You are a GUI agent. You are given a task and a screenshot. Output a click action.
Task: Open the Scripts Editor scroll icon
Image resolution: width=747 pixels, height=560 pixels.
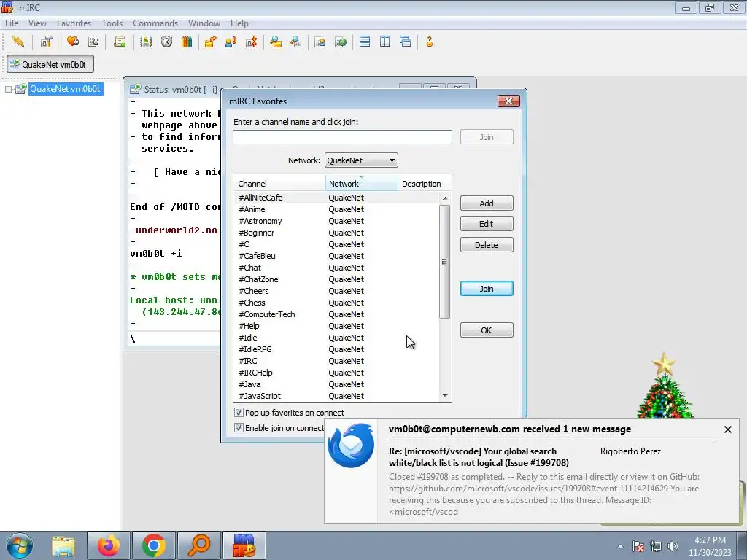click(120, 42)
